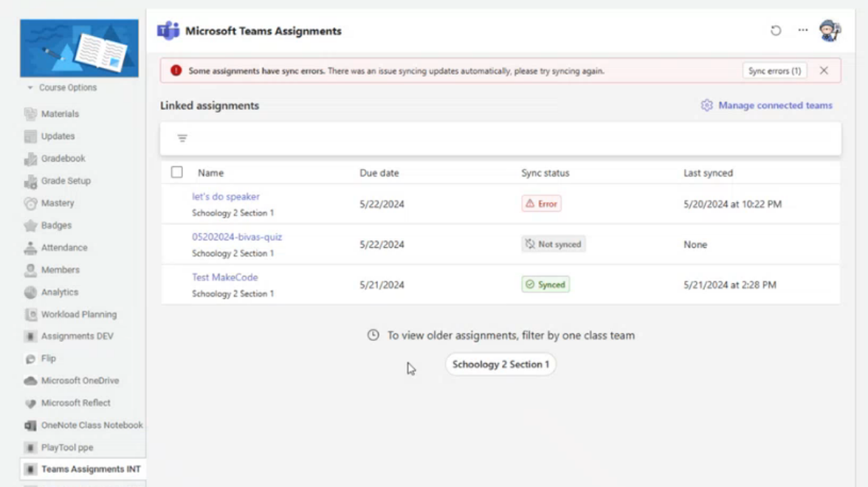The width and height of the screenshot is (868, 487).
Task: Filter by Schoology 2 Section 1 team
Action: 500,365
